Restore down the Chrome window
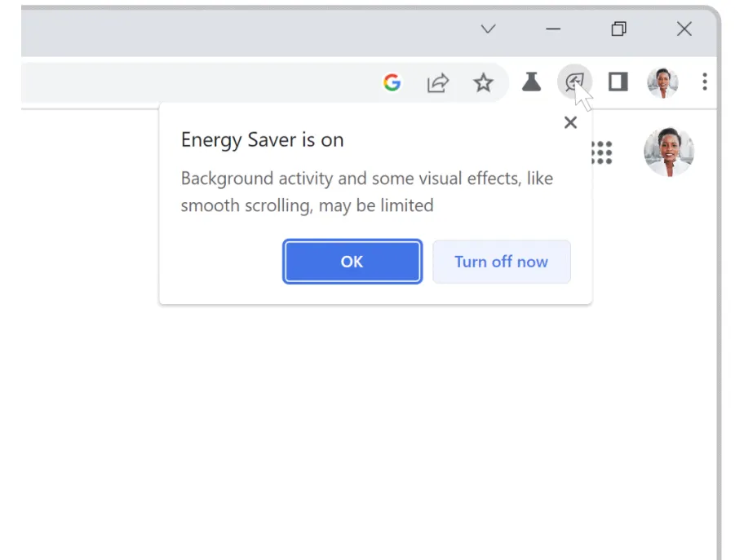This screenshot has width=735, height=560. pyautogui.click(x=618, y=29)
